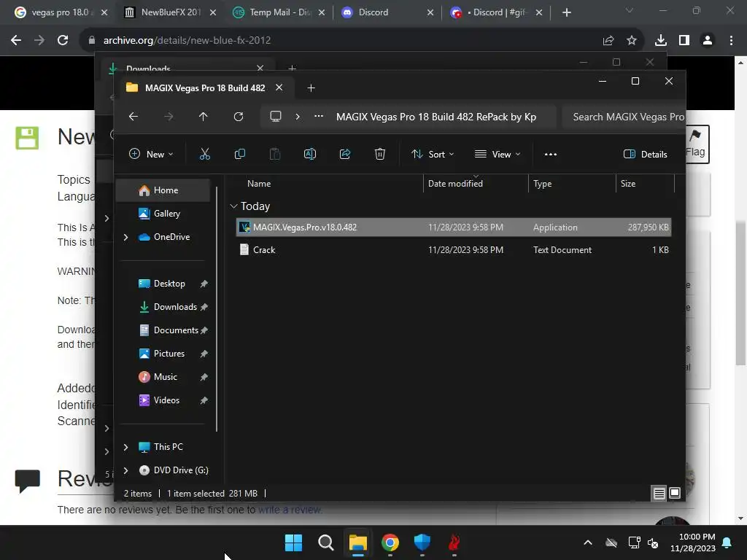
Task: Open Google Chrome from the taskbar
Action: coord(390,542)
